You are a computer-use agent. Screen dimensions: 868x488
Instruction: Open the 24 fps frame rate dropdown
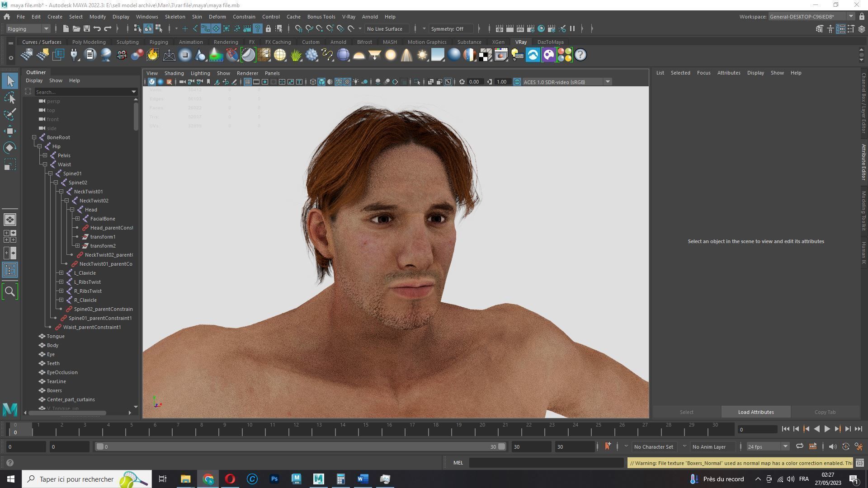(x=767, y=446)
